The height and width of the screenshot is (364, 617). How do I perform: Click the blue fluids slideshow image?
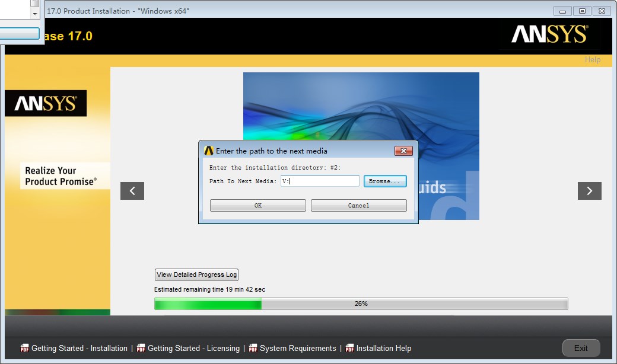coord(361,107)
